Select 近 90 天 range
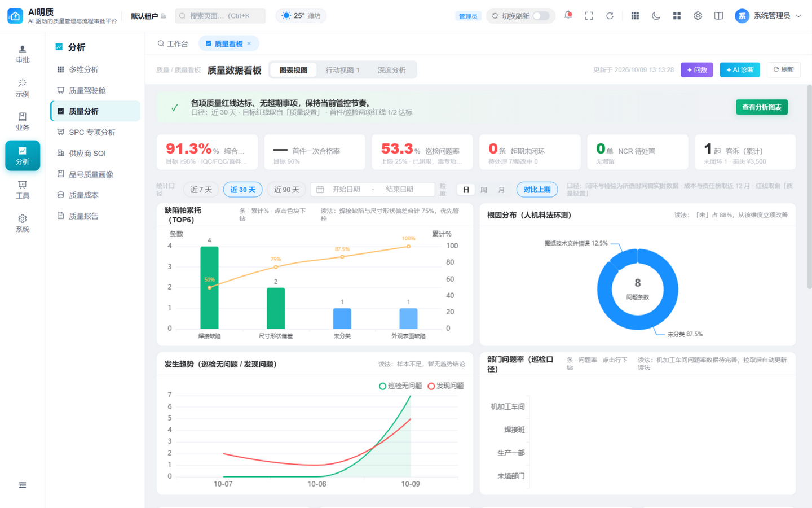The width and height of the screenshot is (812, 508). 286,190
